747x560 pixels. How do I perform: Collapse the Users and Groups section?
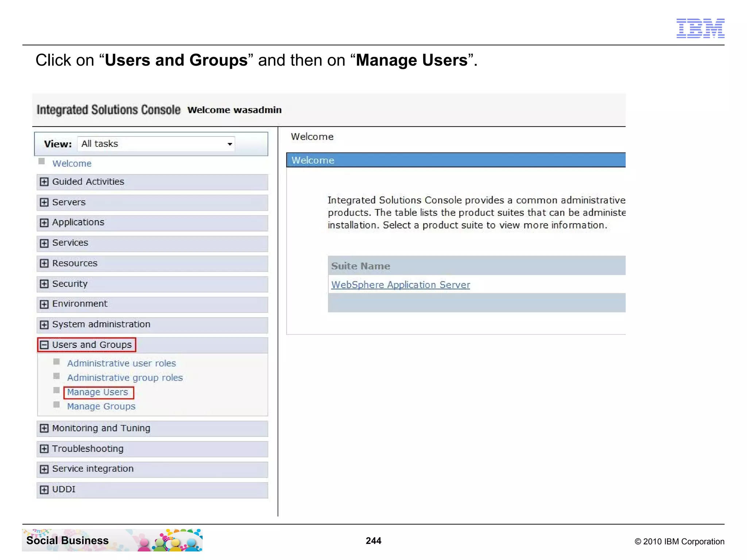point(44,345)
